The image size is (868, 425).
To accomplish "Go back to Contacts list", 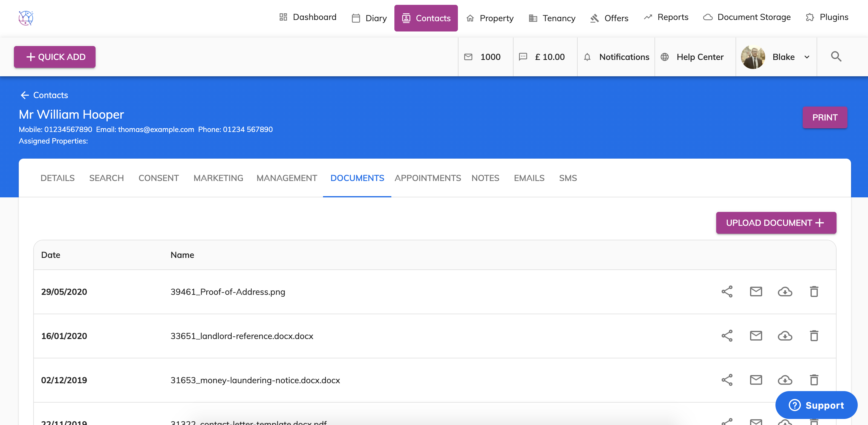I will [44, 95].
